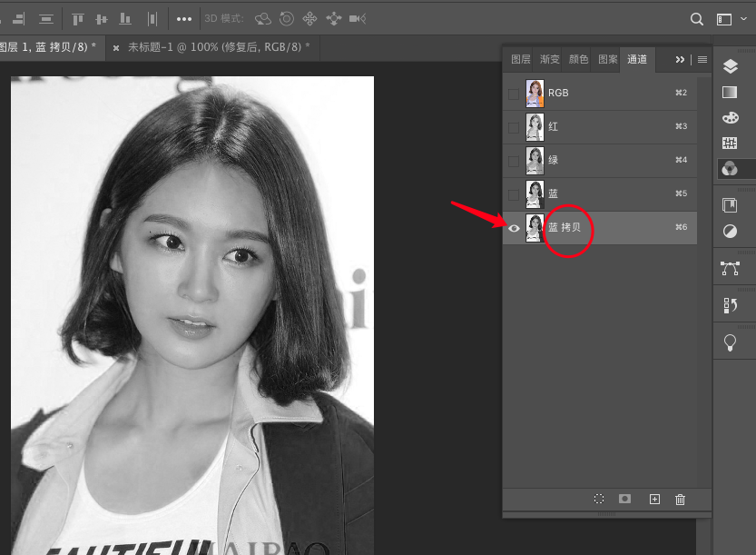The image size is (756, 555).
Task: Load channel as selection icon
Action: pyautogui.click(x=599, y=499)
